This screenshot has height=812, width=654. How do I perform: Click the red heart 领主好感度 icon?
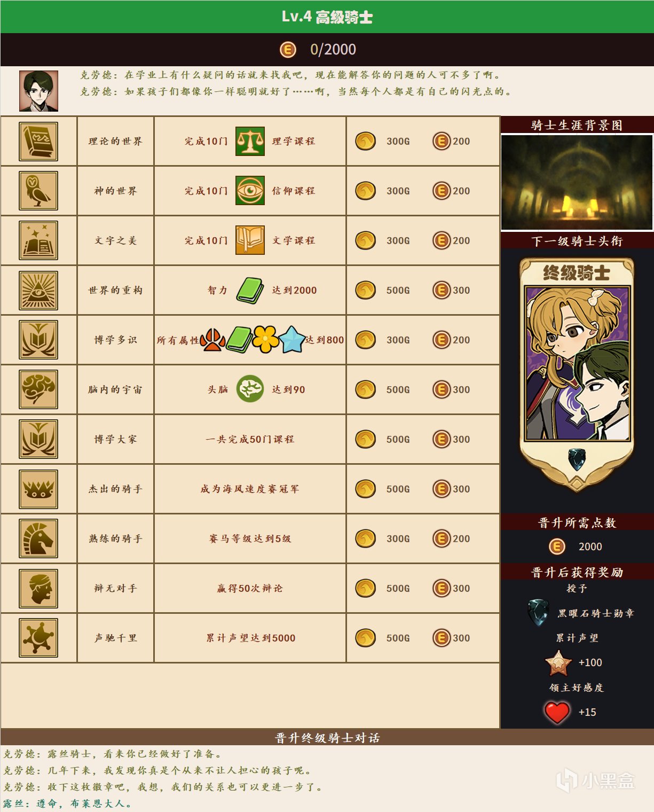click(x=557, y=712)
